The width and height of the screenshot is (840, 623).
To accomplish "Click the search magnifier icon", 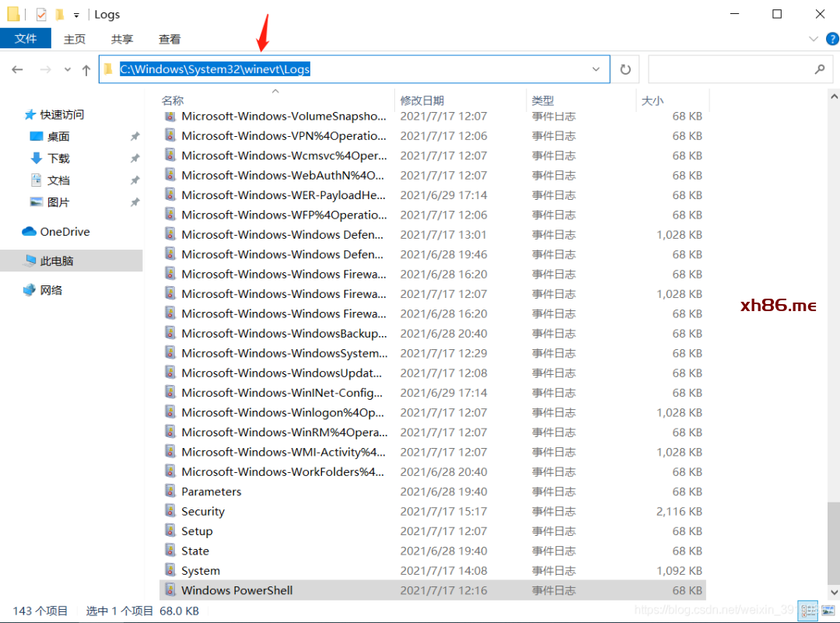I will tap(820, 69).
